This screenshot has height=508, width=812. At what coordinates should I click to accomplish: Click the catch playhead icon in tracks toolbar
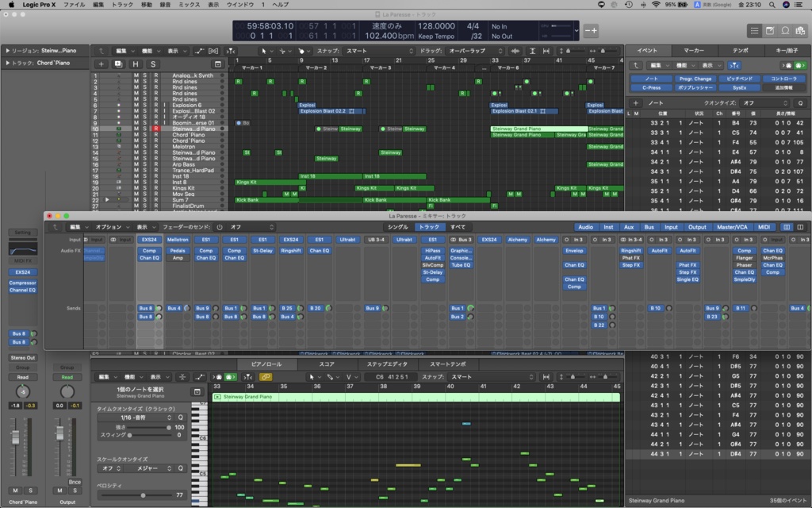point(231,51)
